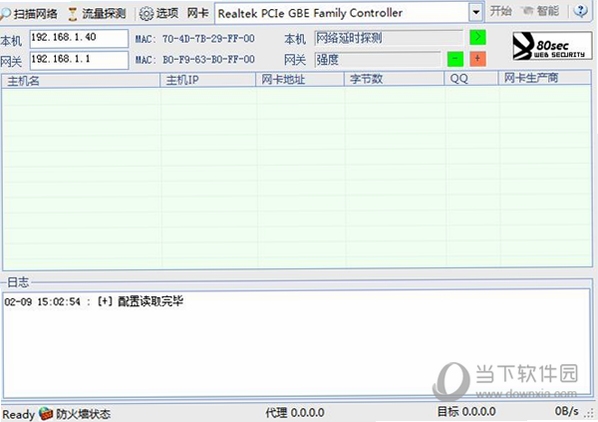Toggle the 智能 mode button
This screenshot has width=598, height=422.
pyautogui.click(x=540, y=11)
